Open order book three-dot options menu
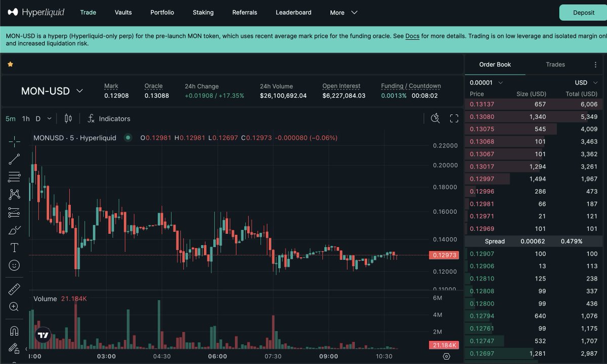 click(595, 65)
